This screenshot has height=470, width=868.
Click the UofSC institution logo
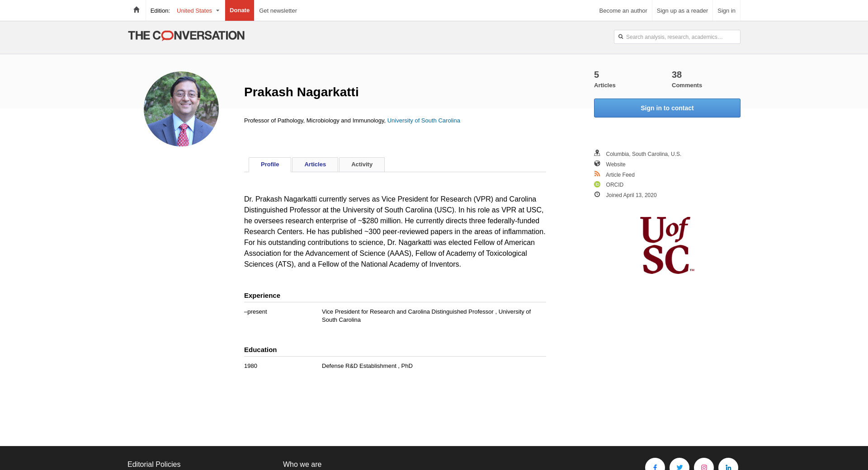667,245
